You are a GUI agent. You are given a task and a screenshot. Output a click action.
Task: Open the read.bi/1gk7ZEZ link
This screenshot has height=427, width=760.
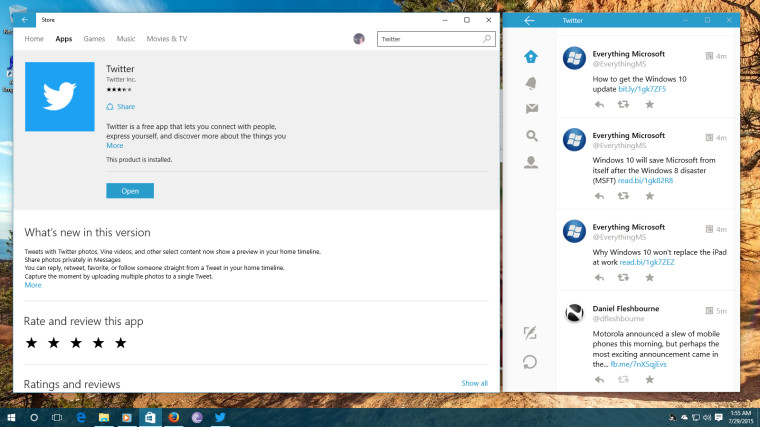pyautogui.click(x=647, y=262)
